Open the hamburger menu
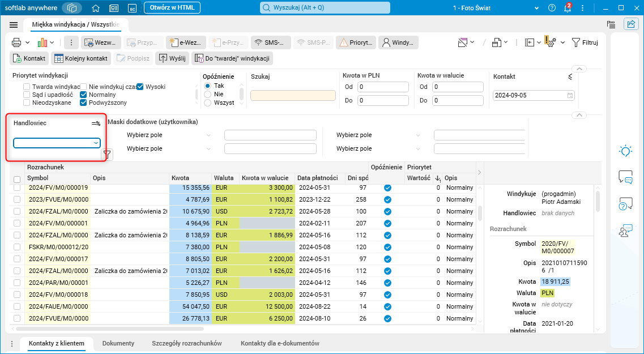644x354 pixels. pos(14,25)
